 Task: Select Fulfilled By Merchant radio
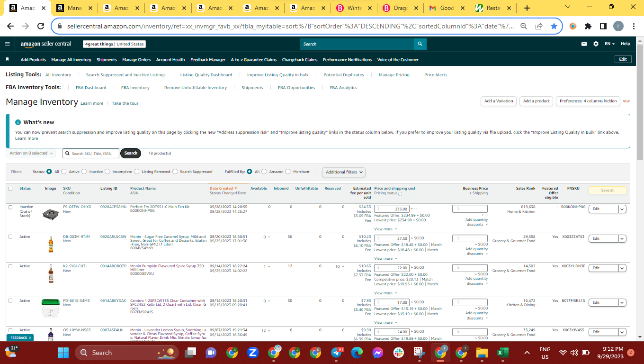pyautogui.click(x=288, y=172)
